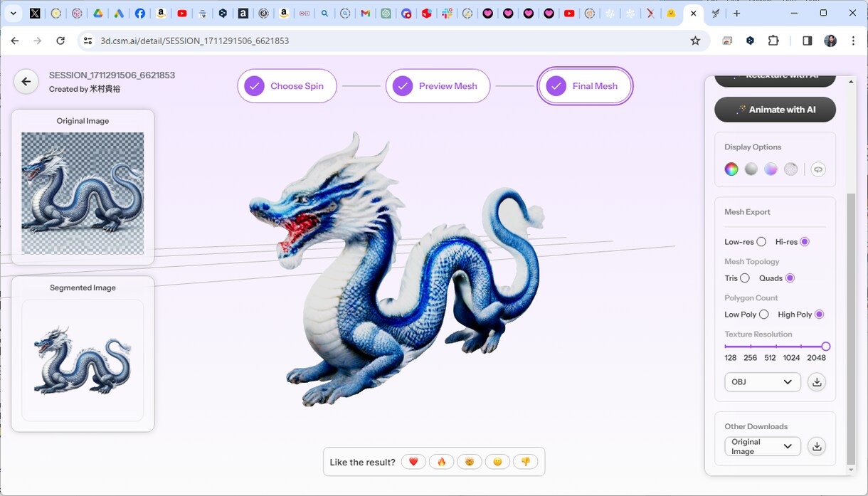
Task: Select the purple gradient sphere display option
Action: [x=771, y=169]
